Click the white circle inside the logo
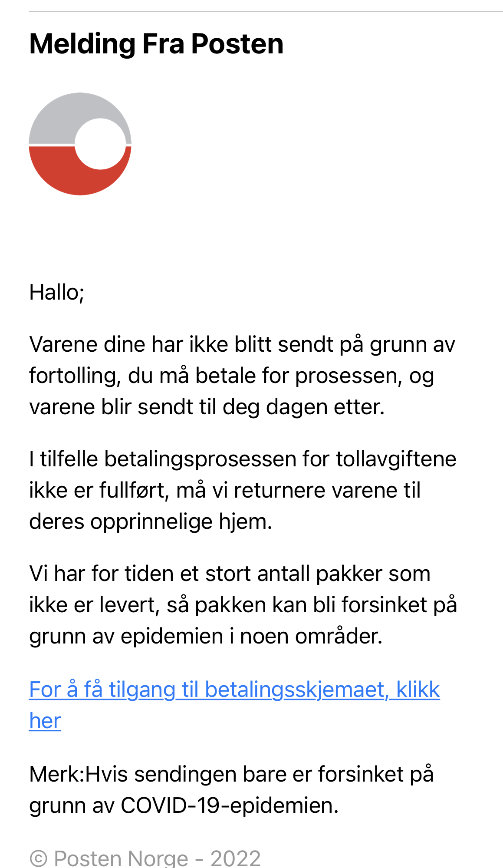The image size is (503, 868). point(100,144)
